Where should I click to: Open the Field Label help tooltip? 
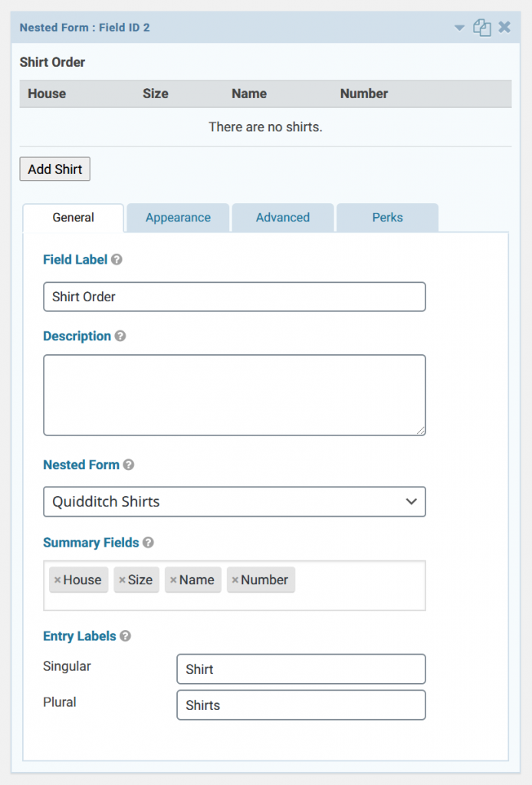coord(117,259)
